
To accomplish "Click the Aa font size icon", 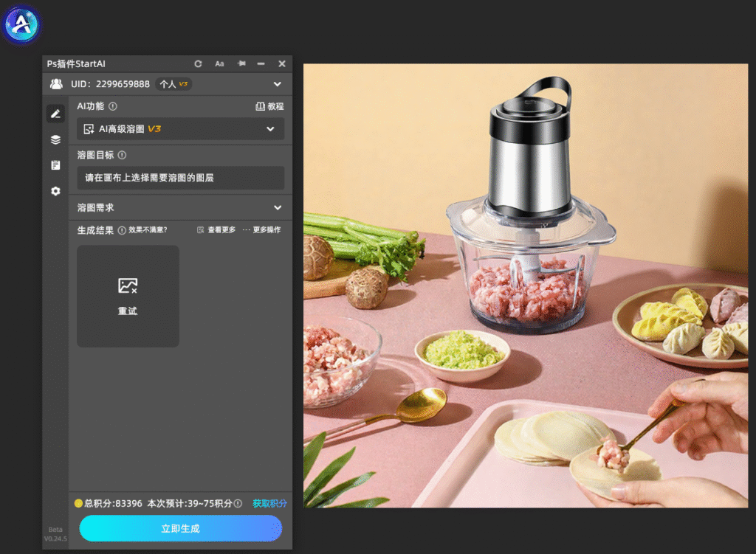I will point(219,63).
